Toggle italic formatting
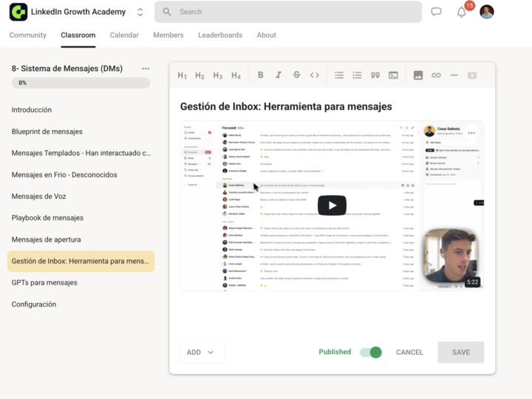The height and width of the screenshot is (399, 532). coord(279,75)
